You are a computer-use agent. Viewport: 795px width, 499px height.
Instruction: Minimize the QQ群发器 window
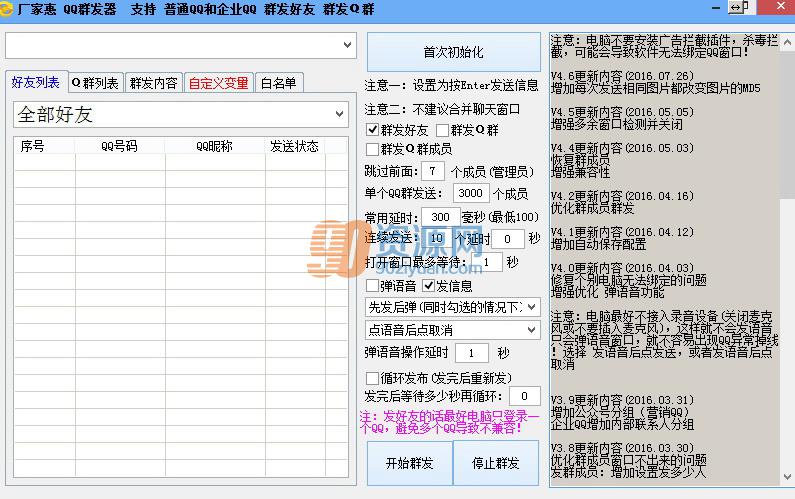pyautogui.click(x=715, y=7)
